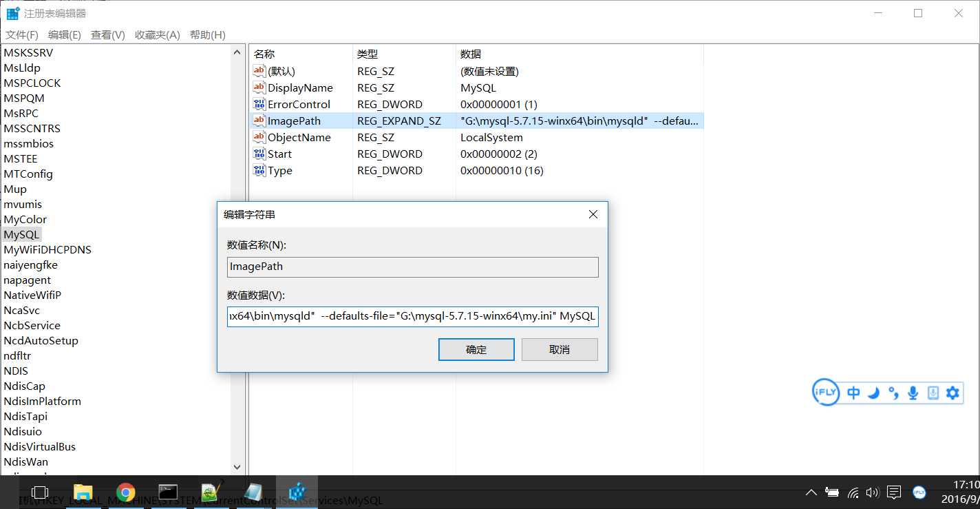Click the tree scrollbar down arrow
Screen dimensions: 980x509
pos(238,467)
